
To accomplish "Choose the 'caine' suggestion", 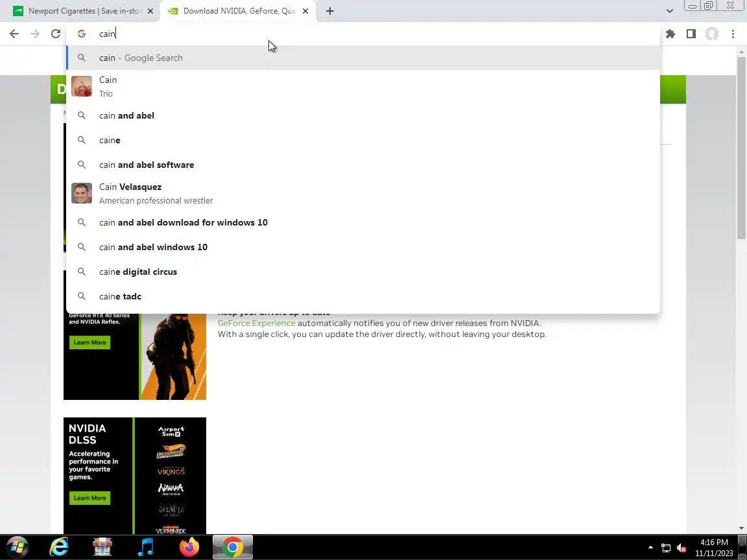I will tap(363, 140).
